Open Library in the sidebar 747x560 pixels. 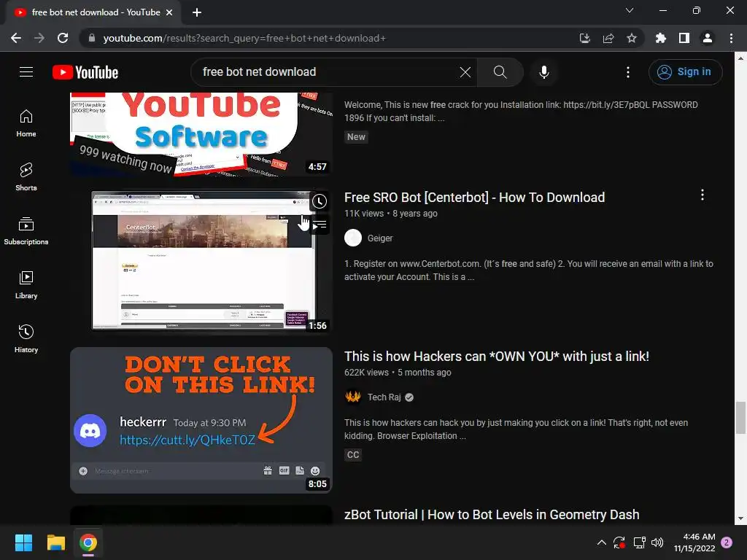pos(26,285)
